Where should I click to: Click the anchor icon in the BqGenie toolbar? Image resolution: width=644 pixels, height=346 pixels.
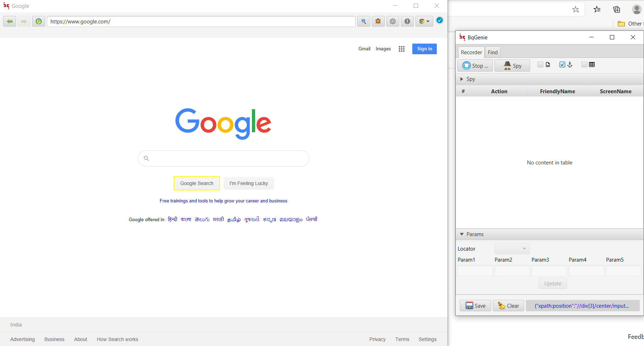(x=570, y=65)
